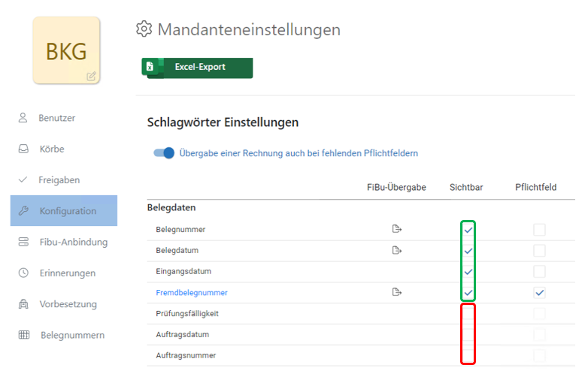588x380 pixels.
Task: Open the Freigaben menu item
Action: tap(59, 180)
